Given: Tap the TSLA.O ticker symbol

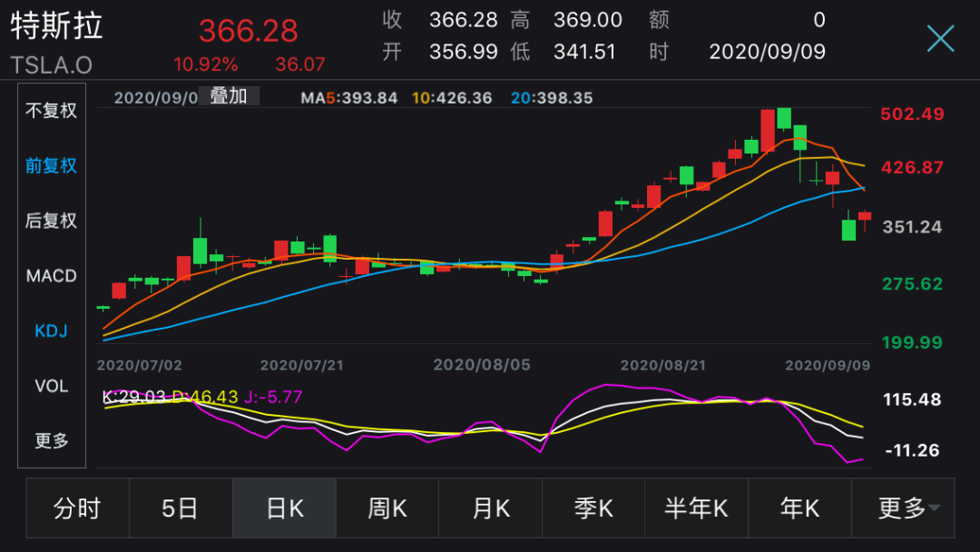Looking at the screenshot, I should (x=51, y=65).
